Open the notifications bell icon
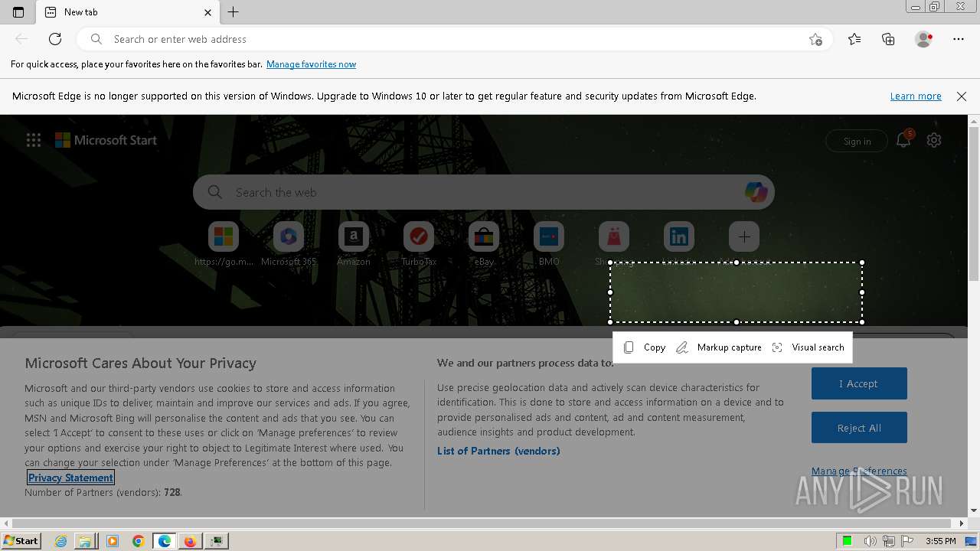 903,140
